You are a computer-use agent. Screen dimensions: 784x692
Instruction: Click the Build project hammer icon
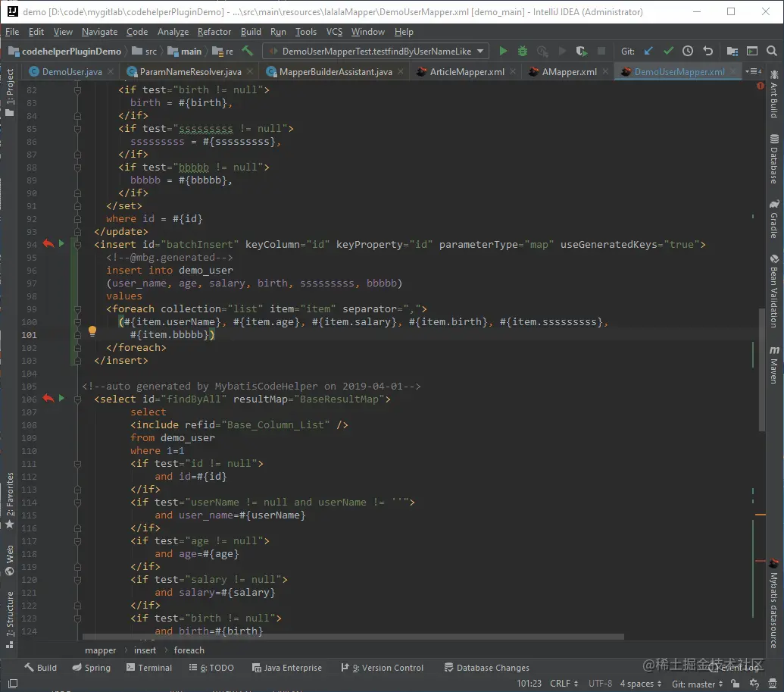[248, 52]
